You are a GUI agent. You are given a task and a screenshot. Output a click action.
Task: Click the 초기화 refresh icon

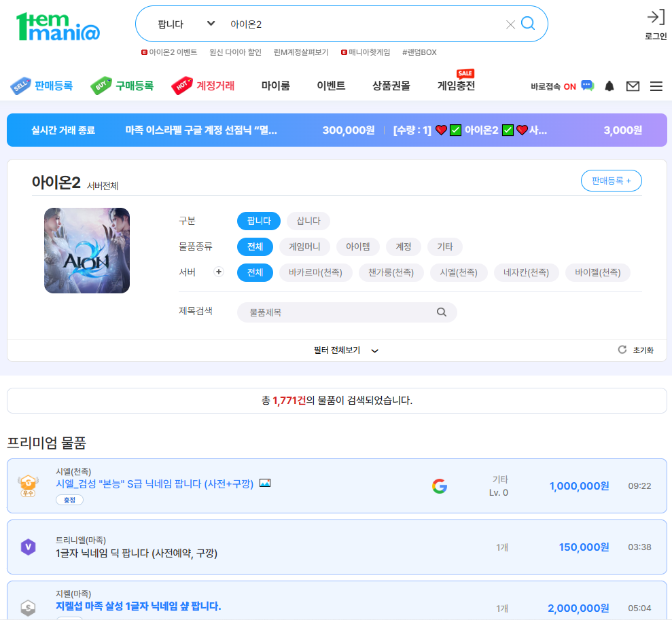[x=622, y=350]
